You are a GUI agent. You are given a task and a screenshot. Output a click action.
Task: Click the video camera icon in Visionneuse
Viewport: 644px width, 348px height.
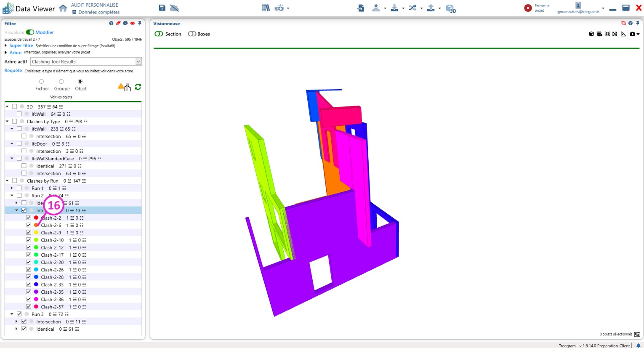click(x=599, y=34)
